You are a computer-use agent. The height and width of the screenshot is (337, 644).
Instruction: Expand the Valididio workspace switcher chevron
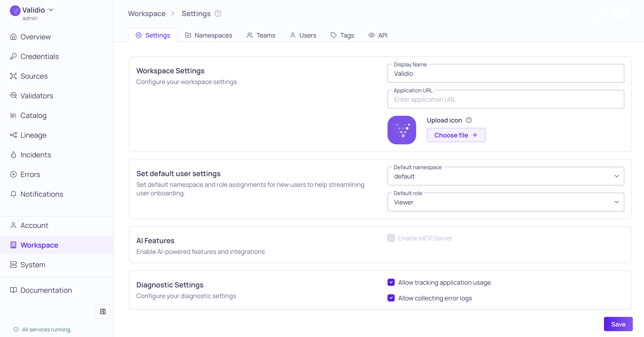pyautogui.click(x=51, y=10)
